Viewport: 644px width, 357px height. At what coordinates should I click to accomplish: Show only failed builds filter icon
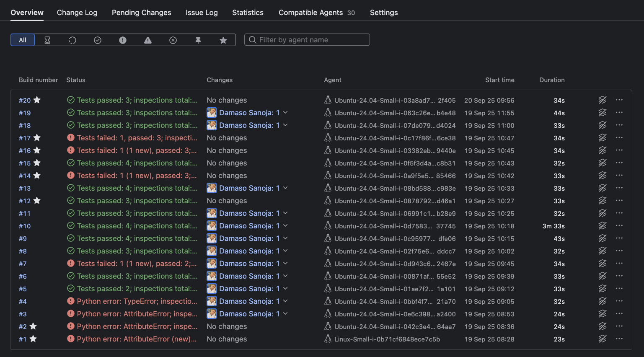click(123, 40)
